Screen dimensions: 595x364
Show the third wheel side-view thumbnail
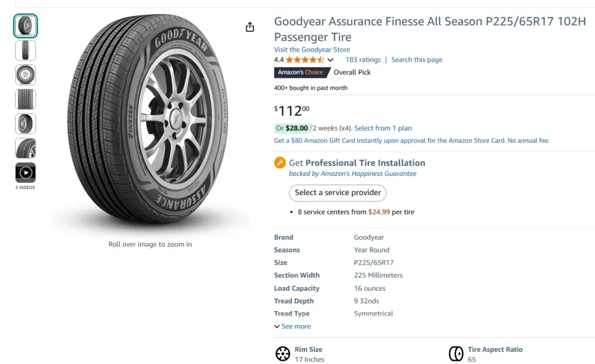point(26,75)
